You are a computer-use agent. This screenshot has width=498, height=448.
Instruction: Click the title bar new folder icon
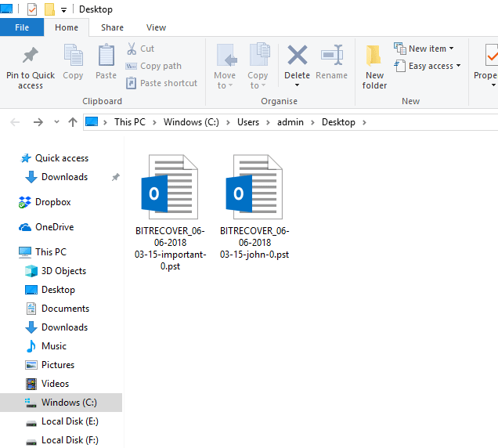coord(49,9)
